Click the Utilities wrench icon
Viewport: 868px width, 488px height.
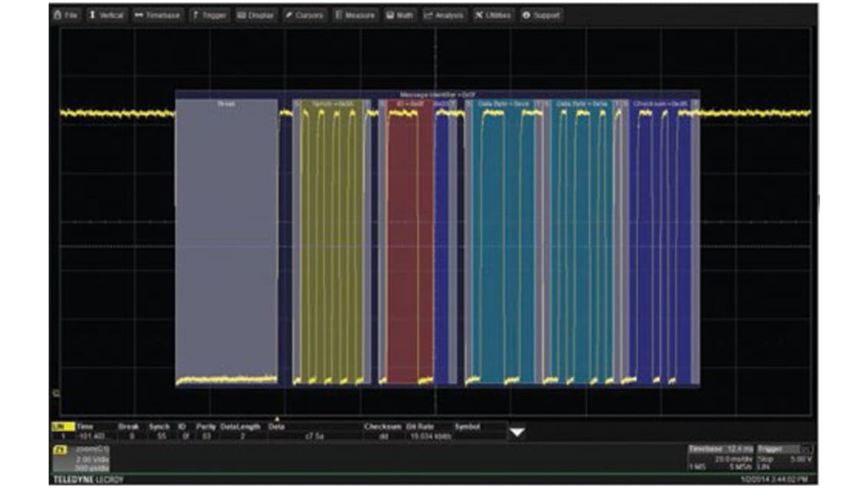point(480,15)
